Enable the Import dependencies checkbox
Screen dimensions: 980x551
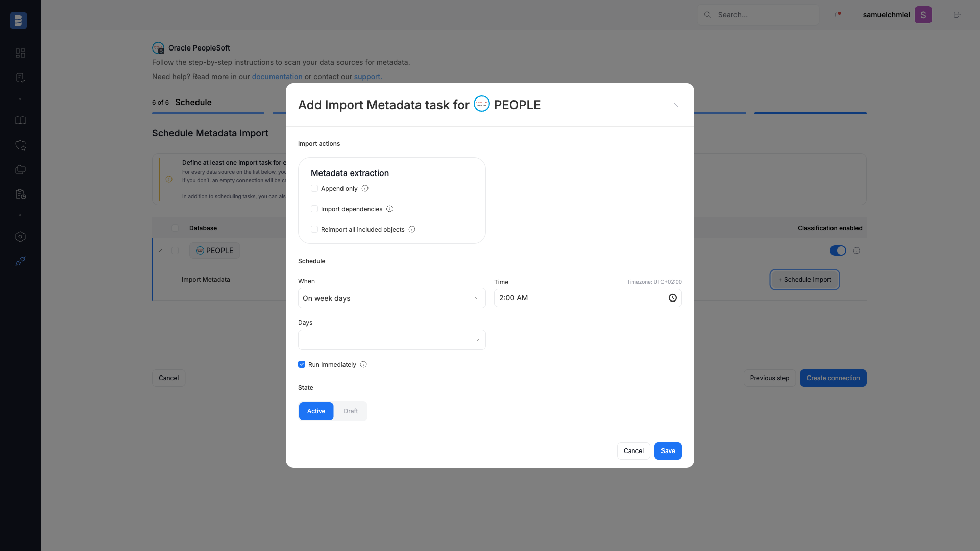(x=314, y=209)
